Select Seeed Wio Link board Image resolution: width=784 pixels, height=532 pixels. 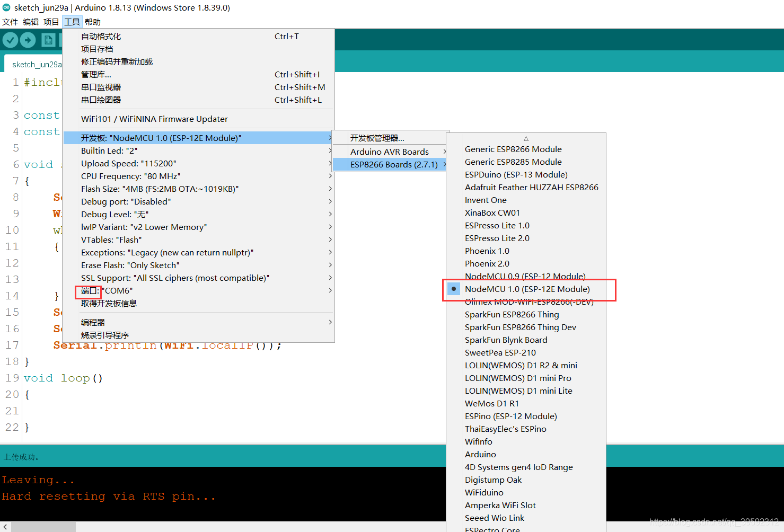pyautogui.click(x=526, y=518)
